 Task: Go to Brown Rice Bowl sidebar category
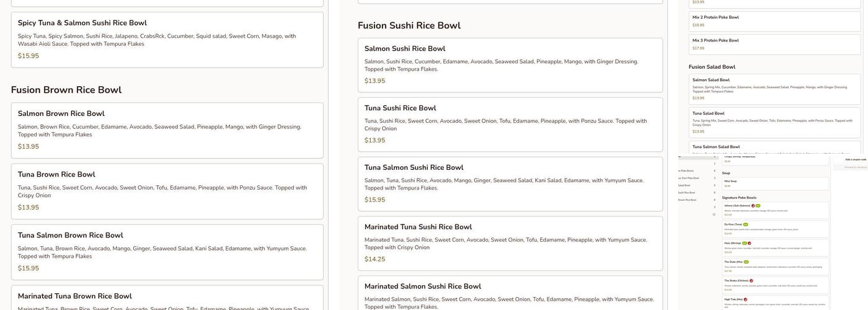686,200
